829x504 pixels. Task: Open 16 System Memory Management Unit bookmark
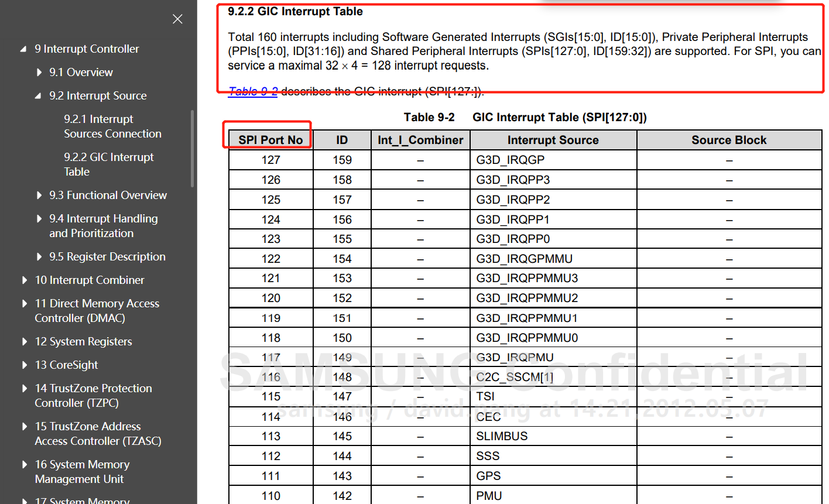(82, 472)
